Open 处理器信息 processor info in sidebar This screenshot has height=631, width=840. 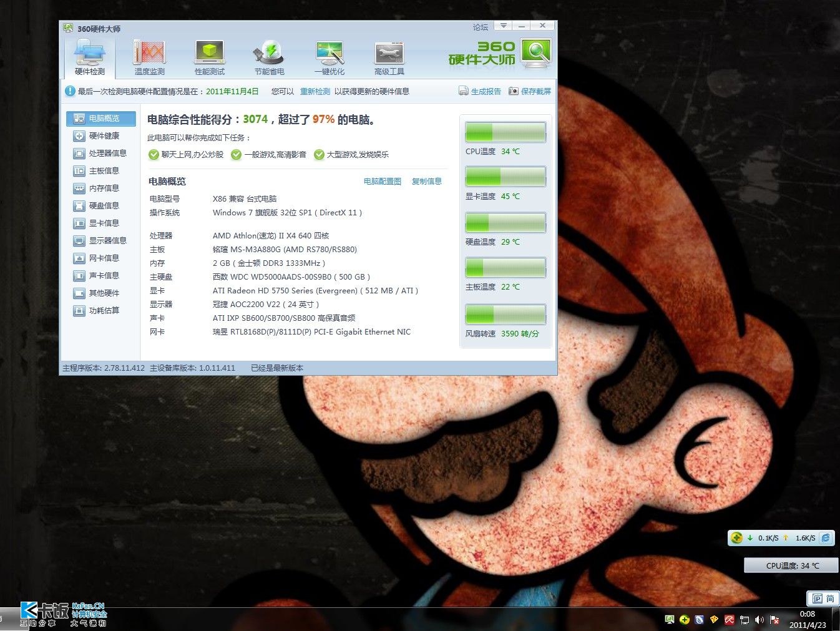101,153
